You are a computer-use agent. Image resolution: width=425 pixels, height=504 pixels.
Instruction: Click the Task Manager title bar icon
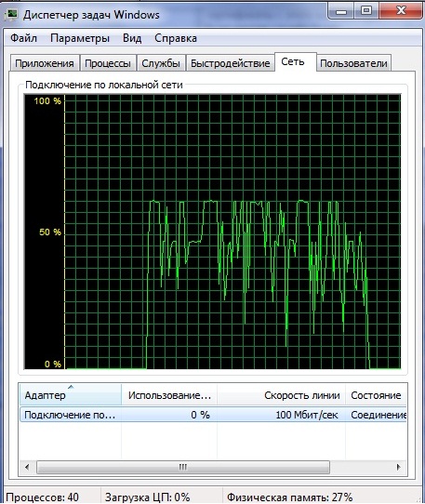[11, 15]
